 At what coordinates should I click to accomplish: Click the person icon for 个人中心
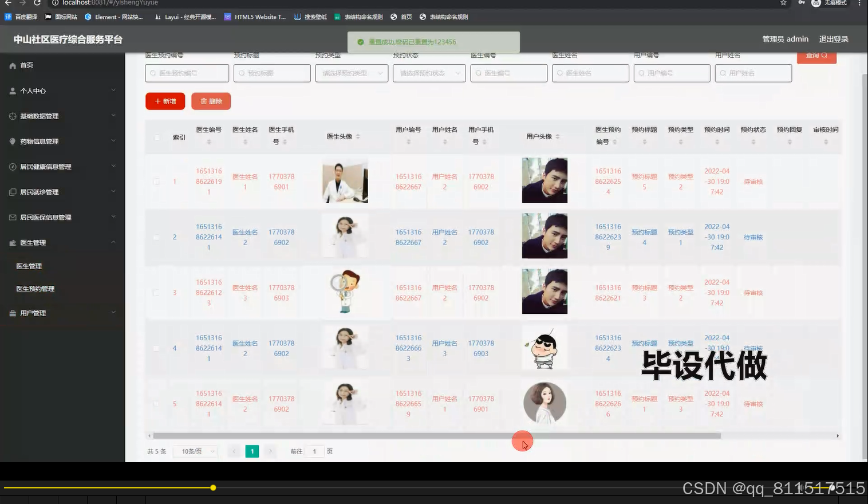[13, 90]
